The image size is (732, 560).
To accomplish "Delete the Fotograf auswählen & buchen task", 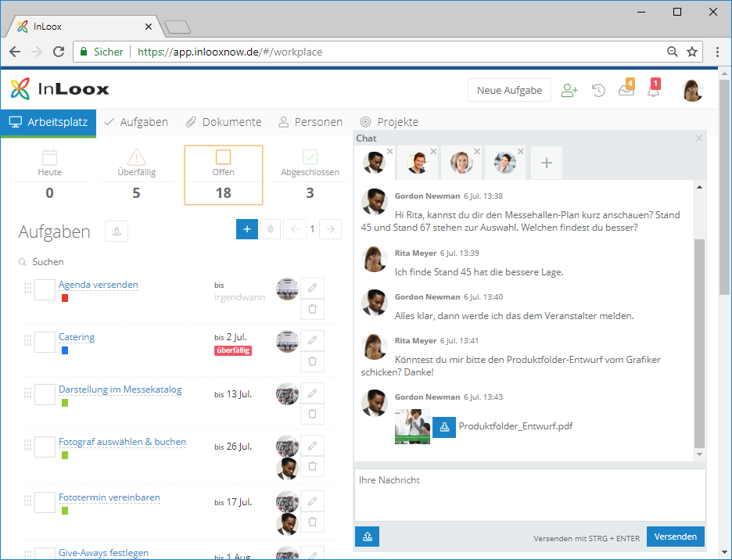I will tap(312, 466).
